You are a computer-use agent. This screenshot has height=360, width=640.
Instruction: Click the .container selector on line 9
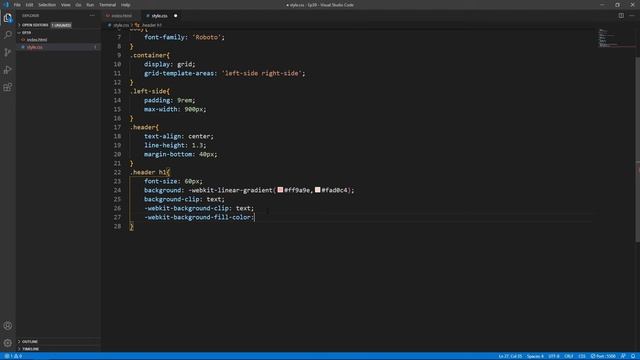coord(150,55)
